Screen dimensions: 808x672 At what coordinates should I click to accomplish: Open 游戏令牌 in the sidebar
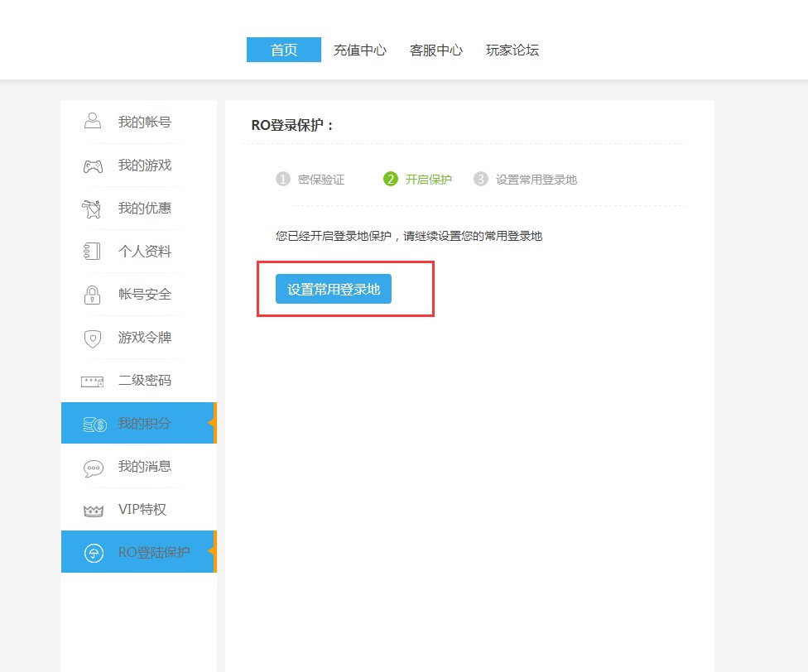pos(145,338)
